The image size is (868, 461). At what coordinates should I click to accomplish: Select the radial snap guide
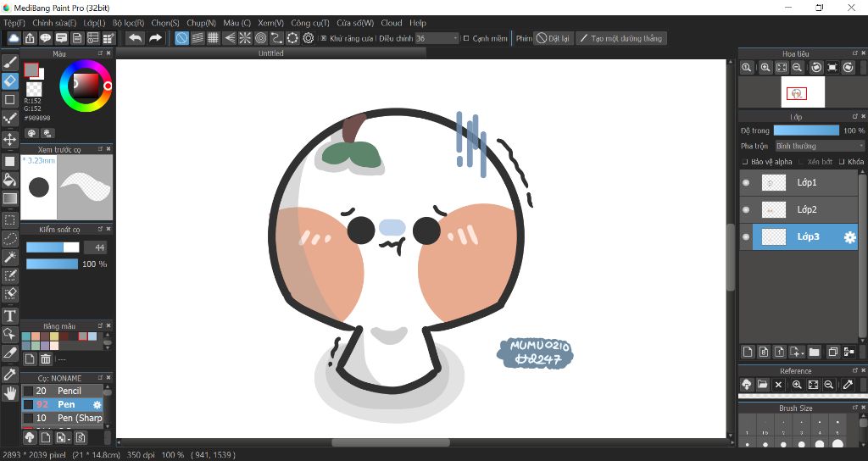tap(245, 38)
